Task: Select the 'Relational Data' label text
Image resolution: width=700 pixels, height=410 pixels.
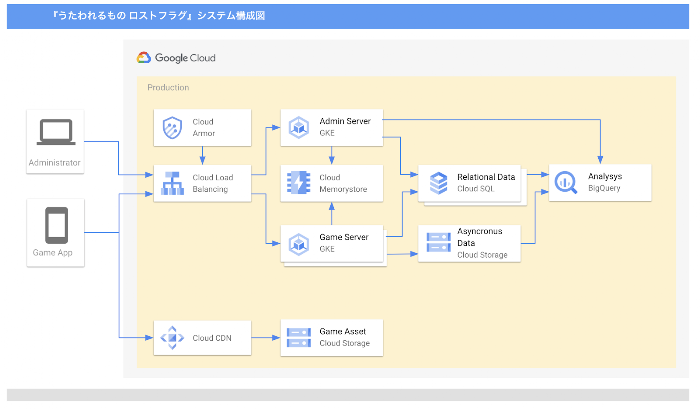Action: click(486, 177)
